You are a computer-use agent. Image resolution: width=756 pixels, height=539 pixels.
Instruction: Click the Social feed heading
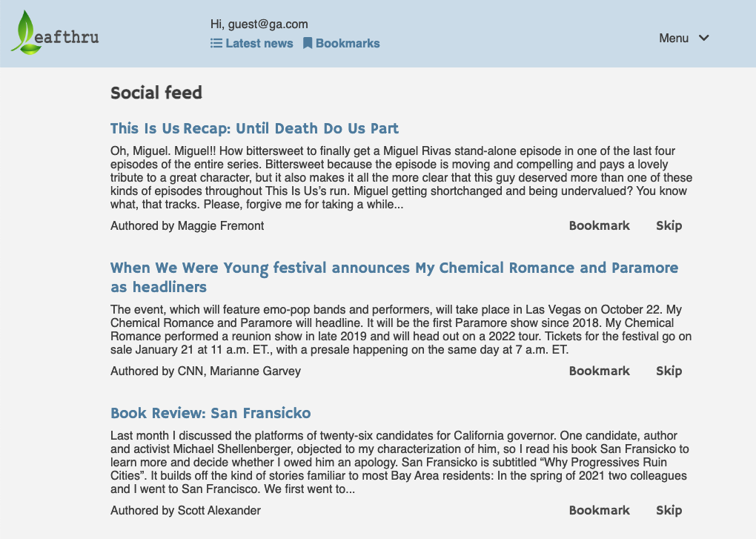tap(156, 93)
